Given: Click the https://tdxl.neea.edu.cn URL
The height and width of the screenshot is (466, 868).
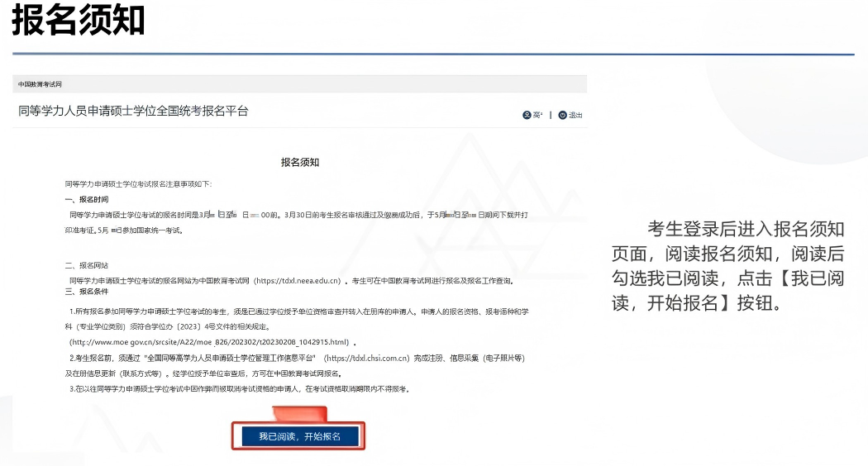Looking at the screenshot, I should pyautogui.click(x=298, y=281).
